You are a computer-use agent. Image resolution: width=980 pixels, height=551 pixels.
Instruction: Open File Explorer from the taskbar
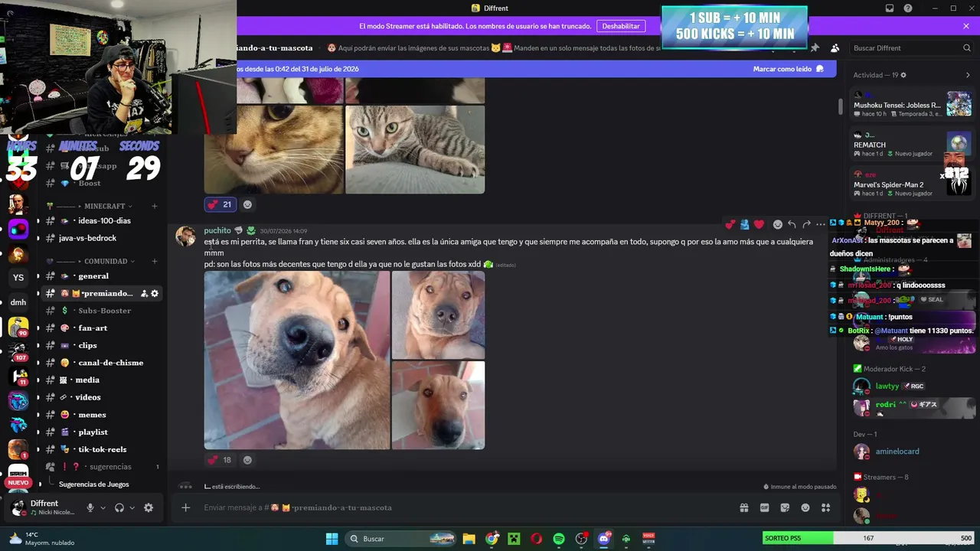469,539
